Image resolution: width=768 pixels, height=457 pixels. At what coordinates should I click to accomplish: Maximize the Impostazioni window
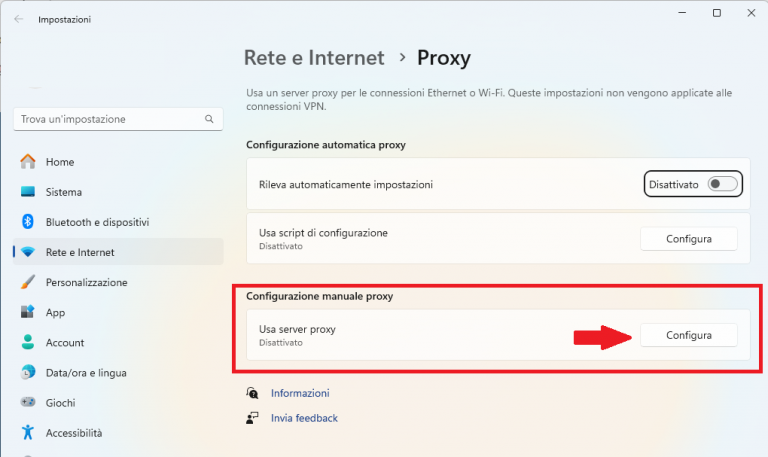(717, 13)
